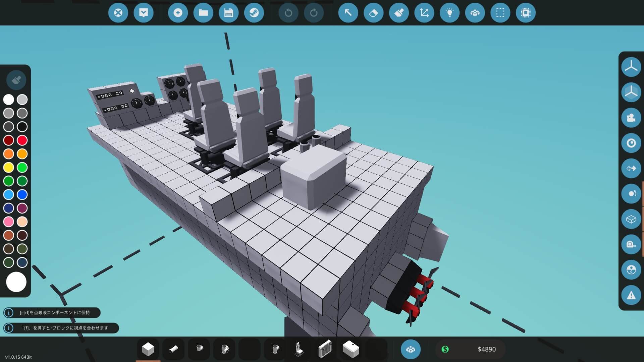Select the eraser tool

click(373, 13)
